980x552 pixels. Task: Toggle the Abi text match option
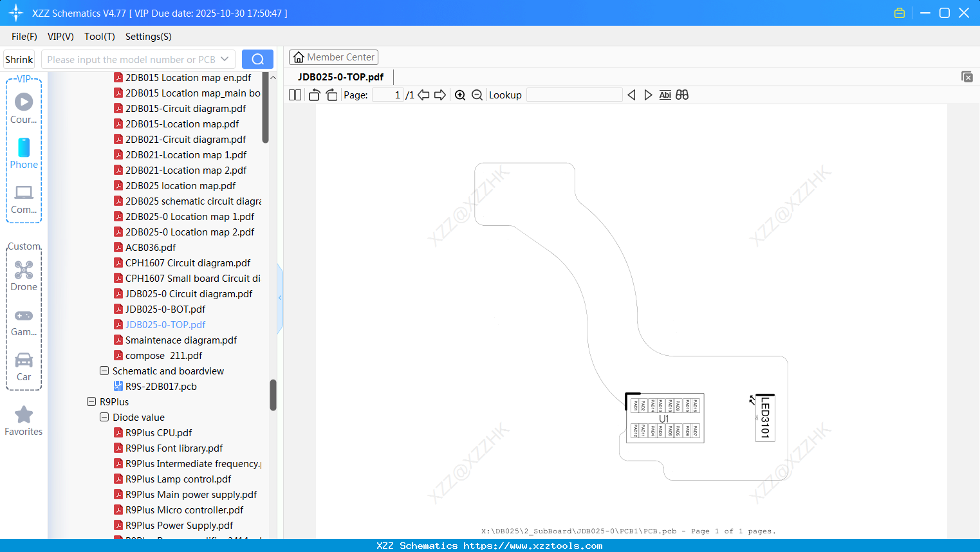click(x=665, y=95)
